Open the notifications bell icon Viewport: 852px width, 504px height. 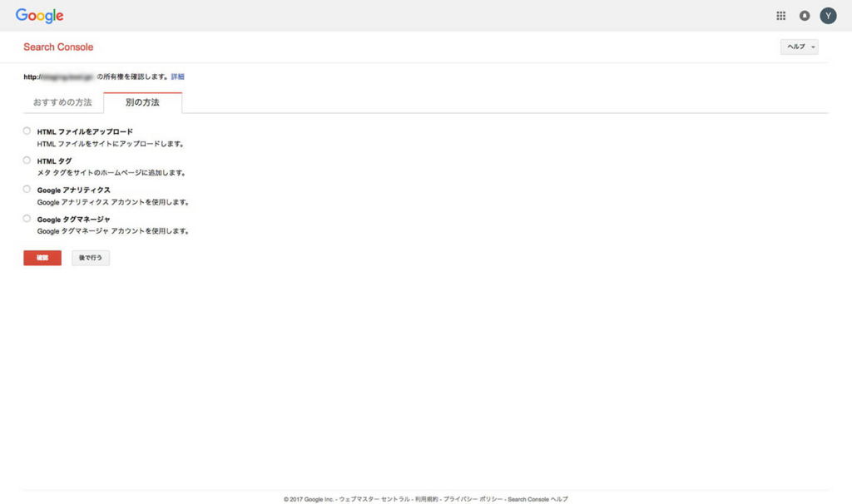coord(805,16)
